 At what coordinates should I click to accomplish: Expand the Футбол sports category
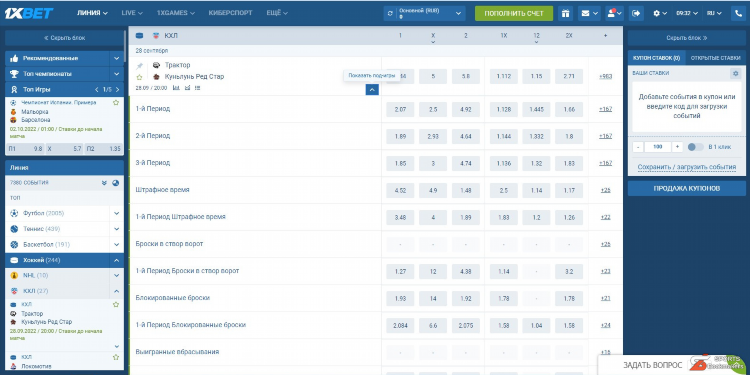click(x=65, y=213)
